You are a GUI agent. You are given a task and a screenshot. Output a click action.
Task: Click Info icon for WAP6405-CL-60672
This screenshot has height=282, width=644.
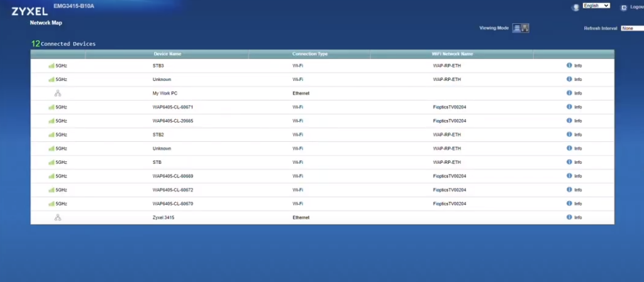[569, 190]
